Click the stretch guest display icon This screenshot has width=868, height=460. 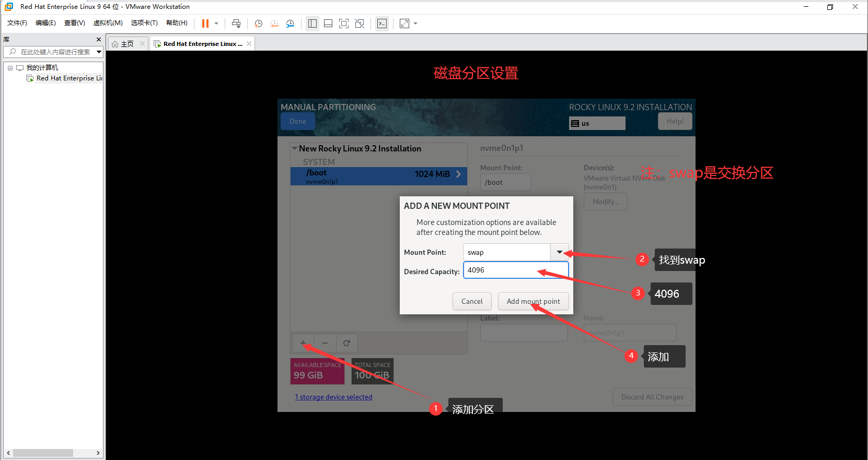404,23
